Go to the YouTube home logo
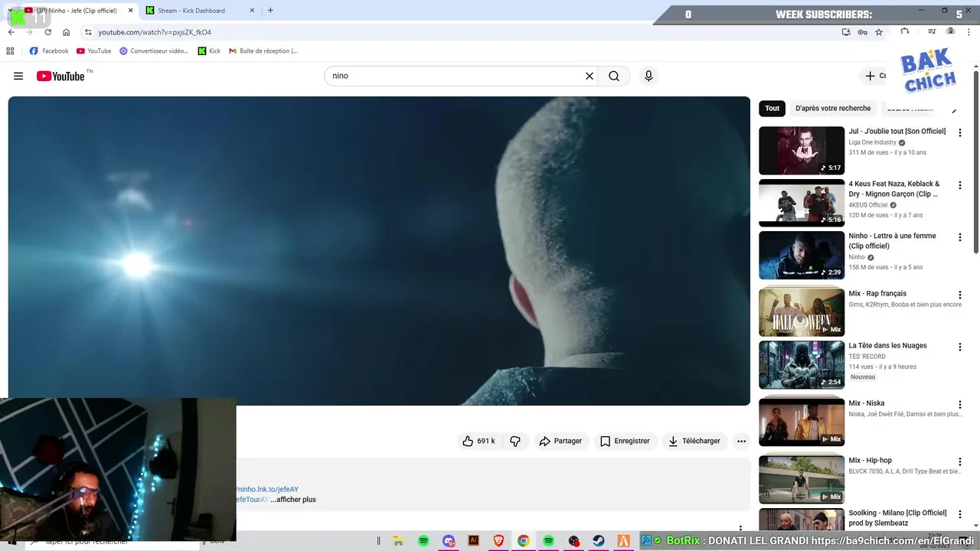 point(60,76)
